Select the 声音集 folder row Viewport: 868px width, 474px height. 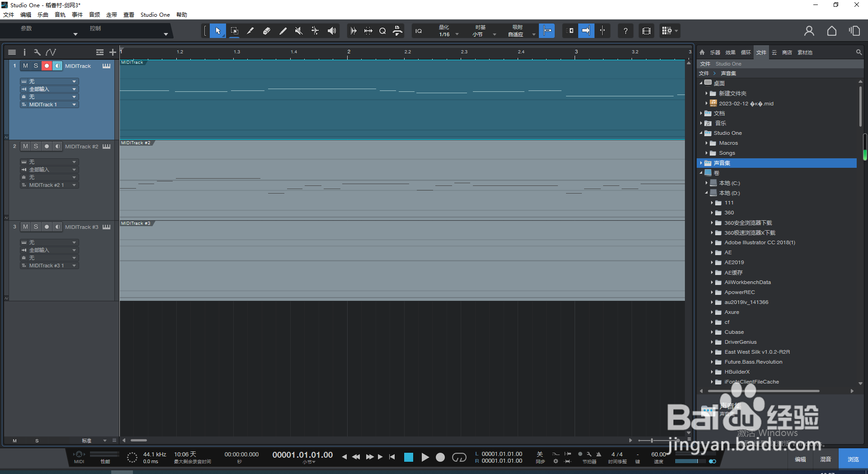tap(777, 163)
